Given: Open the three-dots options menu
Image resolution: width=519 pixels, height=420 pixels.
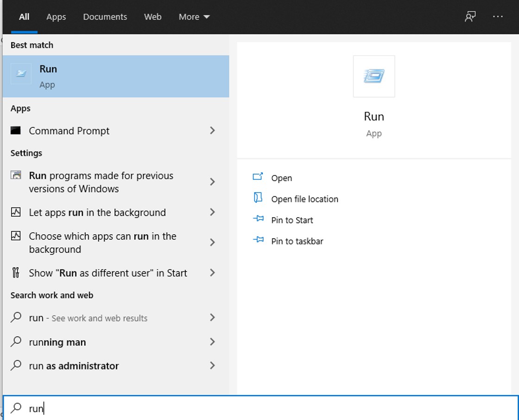Looking at the screenshot, I should click(x=498, y=17).
